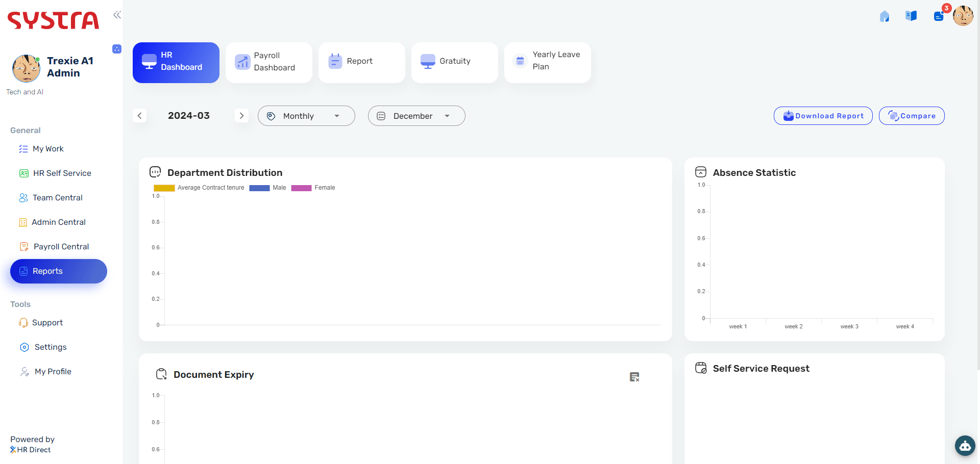The image size is (980, 464).
Task: Click the Tech and AI label
Action: click(25, 92)
